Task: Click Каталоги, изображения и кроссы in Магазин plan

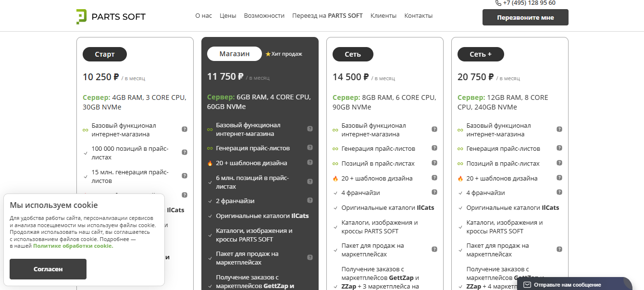Action: tap(254, 235)
